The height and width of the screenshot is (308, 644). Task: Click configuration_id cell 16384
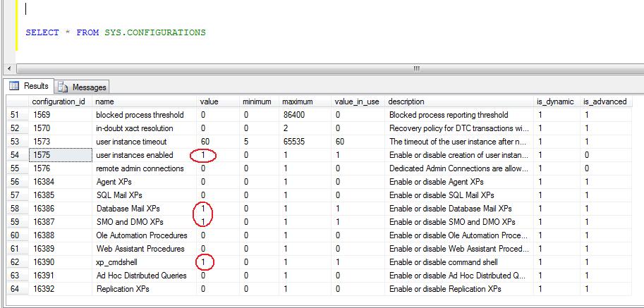pyautogui.click(x=61, y=182)
